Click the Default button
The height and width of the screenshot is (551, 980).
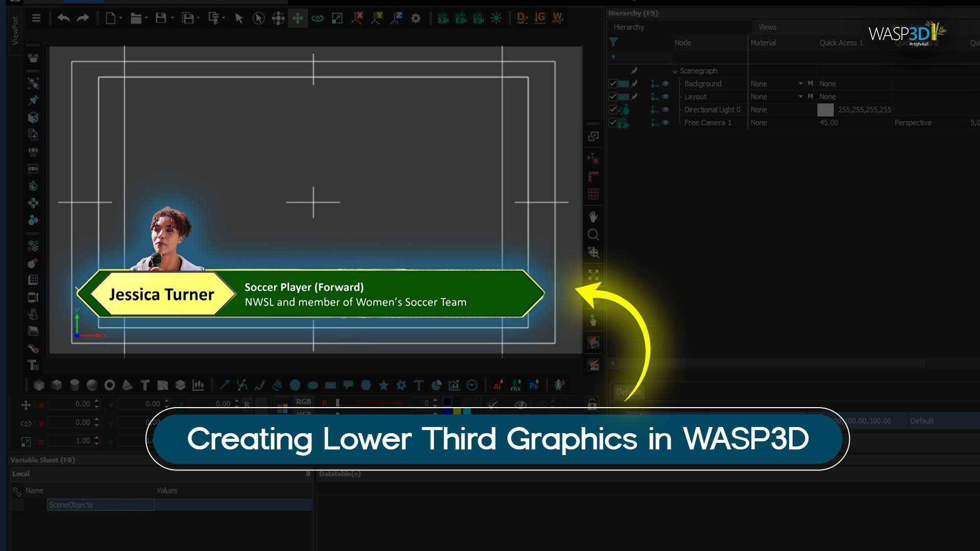pos(628,392)
